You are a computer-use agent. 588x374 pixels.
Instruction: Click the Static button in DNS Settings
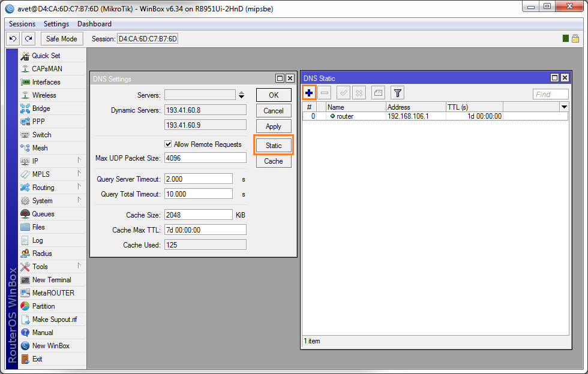[x=274, y=146]
